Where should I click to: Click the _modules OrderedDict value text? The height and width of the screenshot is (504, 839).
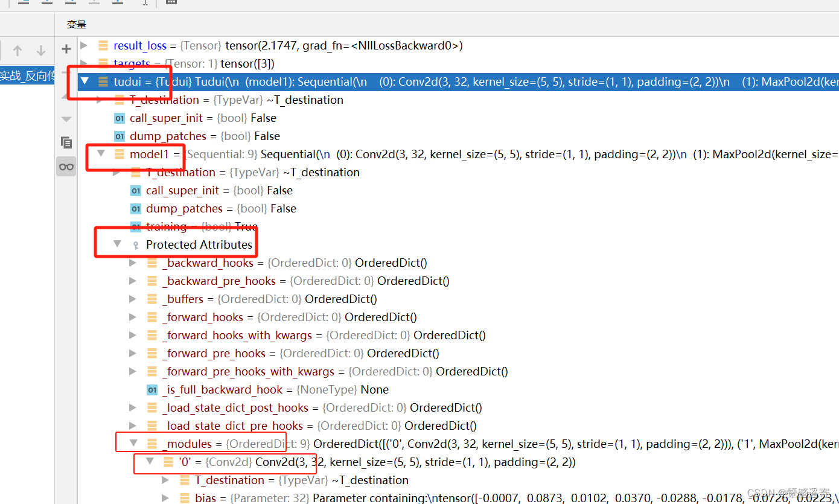click(x=576, y=444)
